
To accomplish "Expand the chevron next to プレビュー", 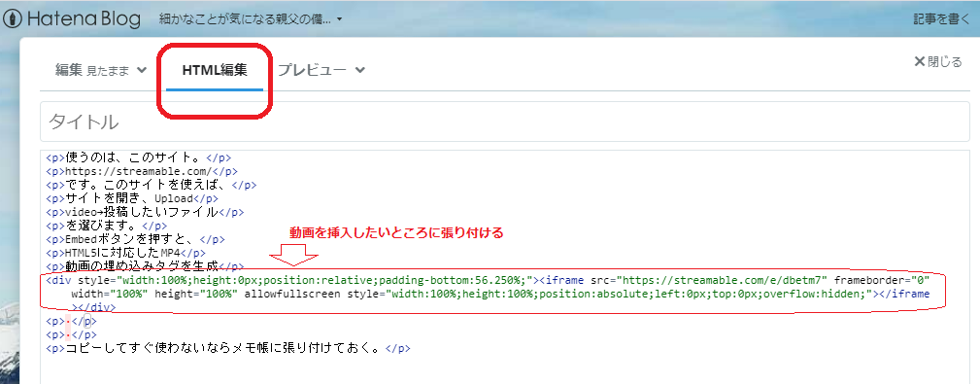I will pyautogui.click(x=360, y=70).
